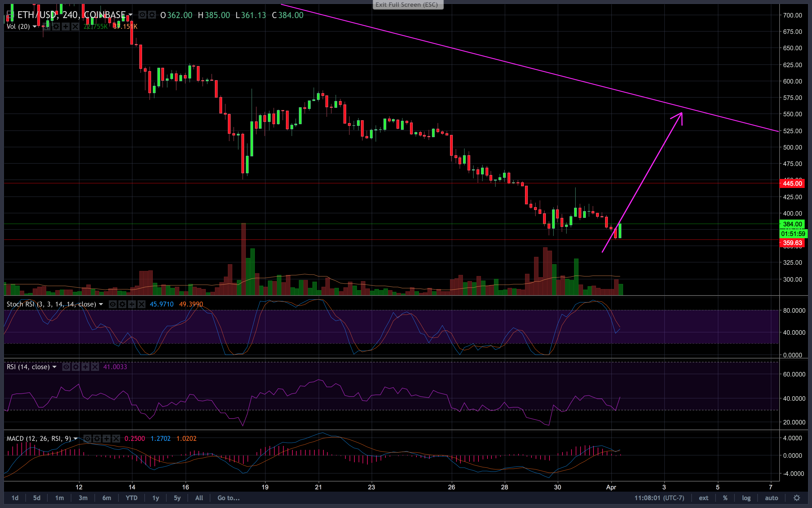Select 3m date range
The image size is (812, 508).
click(x=83, y=498)
